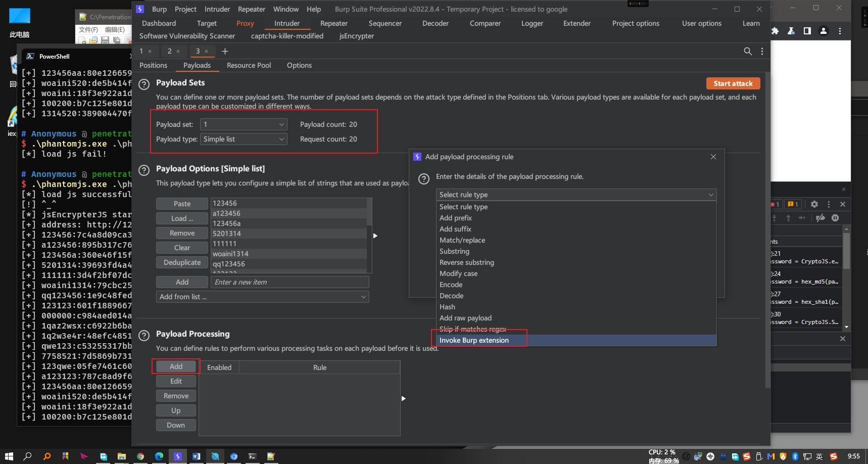Open File Explorer from the taskbar
This screenshot has width=868, height=464.
(122, 456)
